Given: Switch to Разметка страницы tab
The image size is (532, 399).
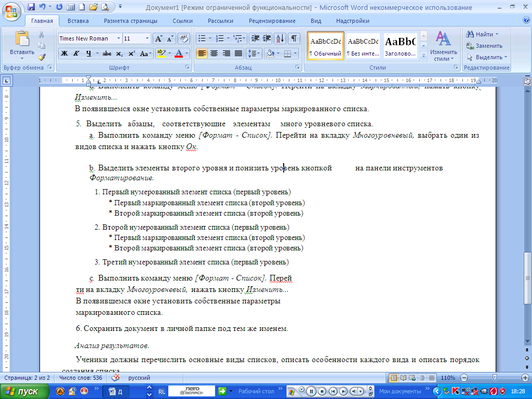Looking at the screenshot, I should click(130, 21).
